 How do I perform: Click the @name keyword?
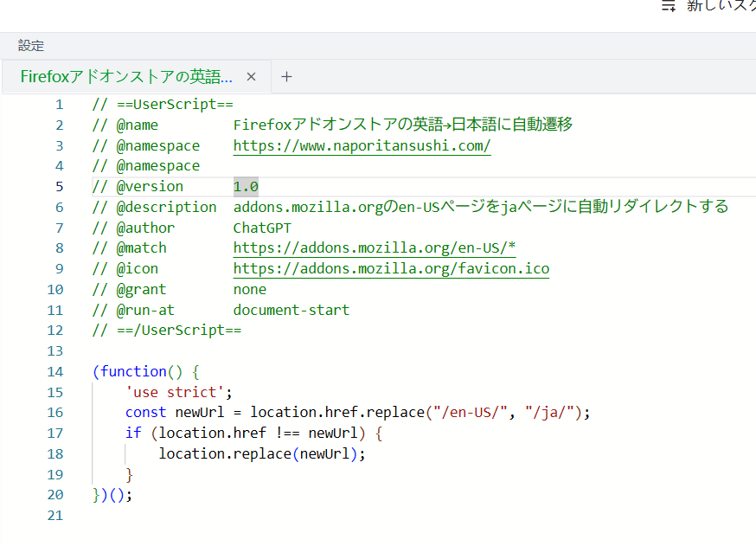tap(137, 125)
